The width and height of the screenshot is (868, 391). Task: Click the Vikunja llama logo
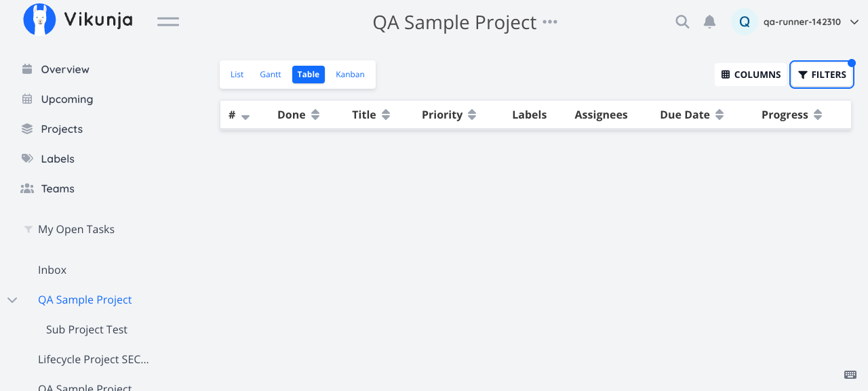coord(39,20)
